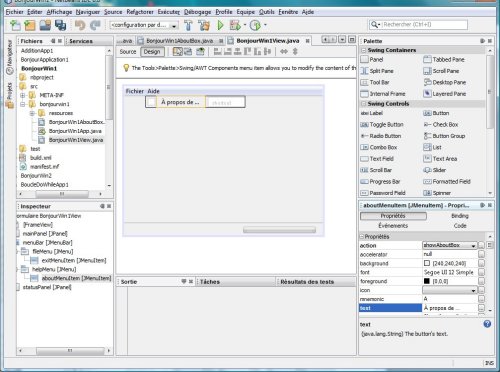
Task: Run the project with the green arrow
Action: (x=220, y=25)
